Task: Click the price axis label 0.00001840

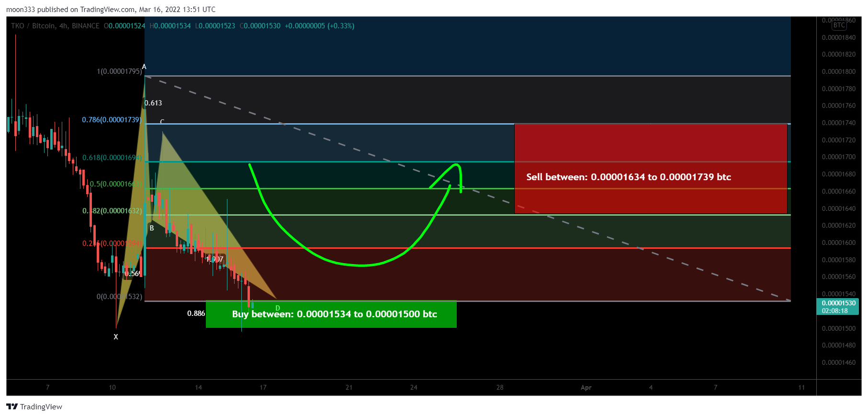Action: click(x=838, y=37)
